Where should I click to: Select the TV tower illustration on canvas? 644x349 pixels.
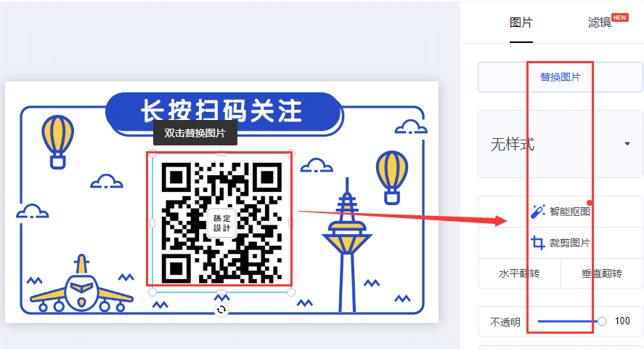[x=347, y=246]
